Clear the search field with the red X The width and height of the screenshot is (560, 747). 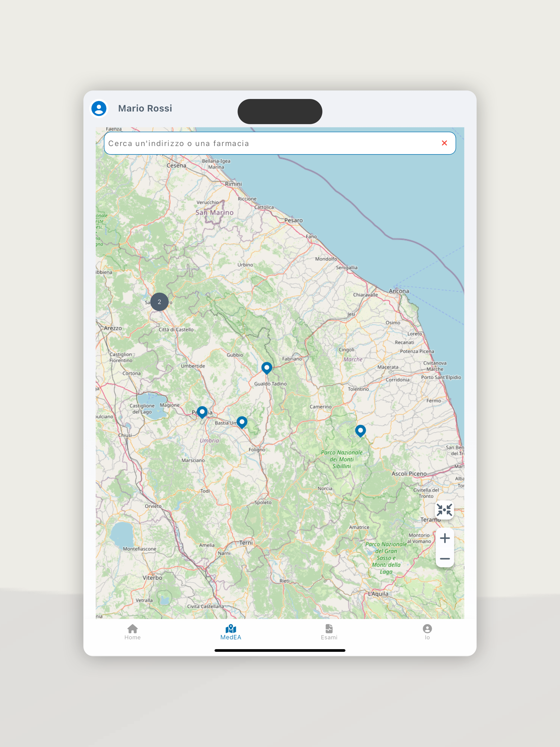(444, 143)
